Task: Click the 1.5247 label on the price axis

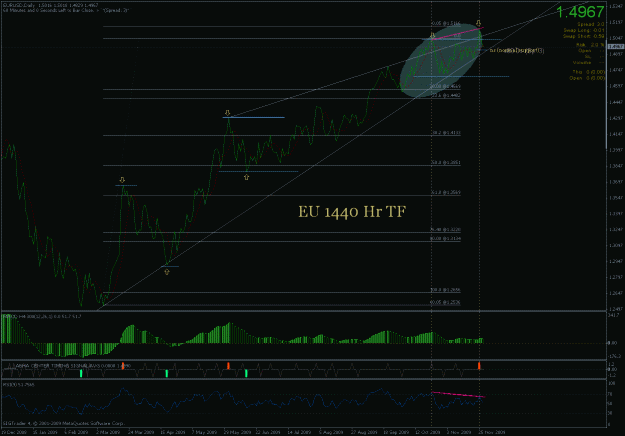Action: pos(616,7)
